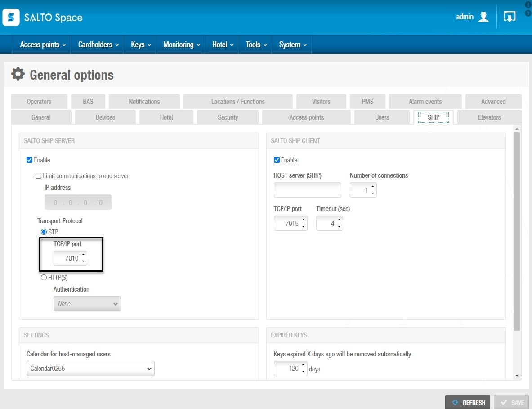Click the vertical scrollbar down arrow
Image resolution: width=532 pixels, height=409 pixels.
click(x=517, y=375)
